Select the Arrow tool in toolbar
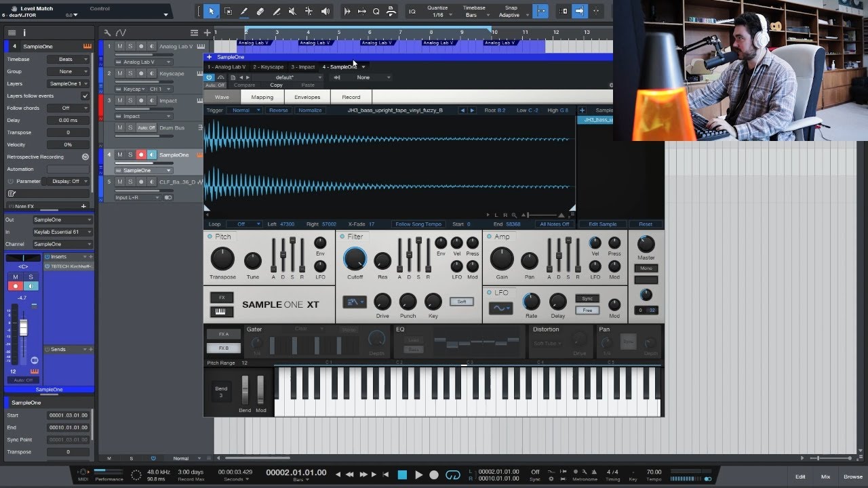Image resolution: width=868 pixels, height=488 pixels. (211, 11)
